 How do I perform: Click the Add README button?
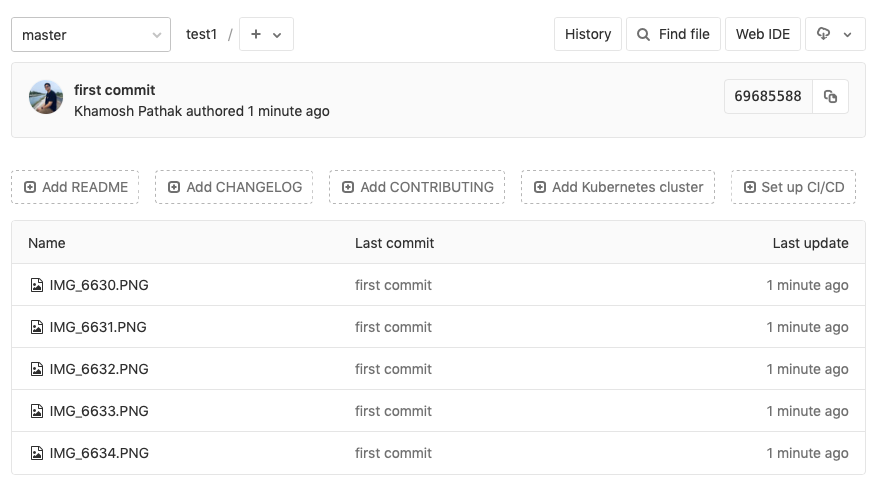(75, 187)
